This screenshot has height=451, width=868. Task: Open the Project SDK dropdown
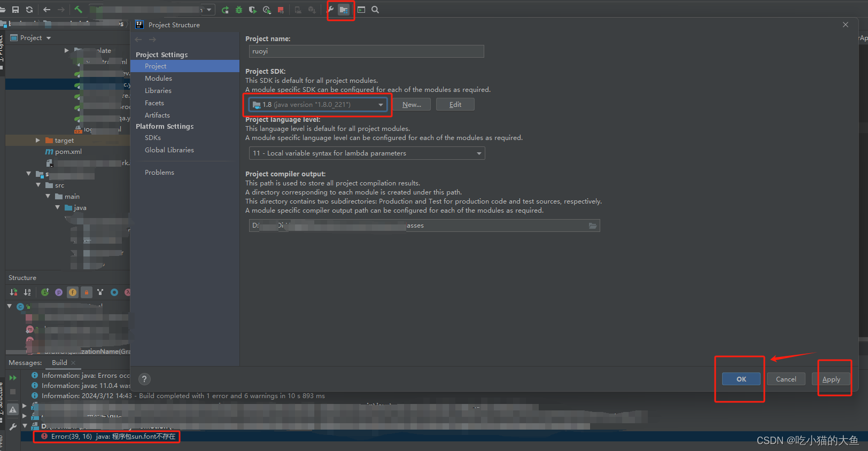[317, 105]
